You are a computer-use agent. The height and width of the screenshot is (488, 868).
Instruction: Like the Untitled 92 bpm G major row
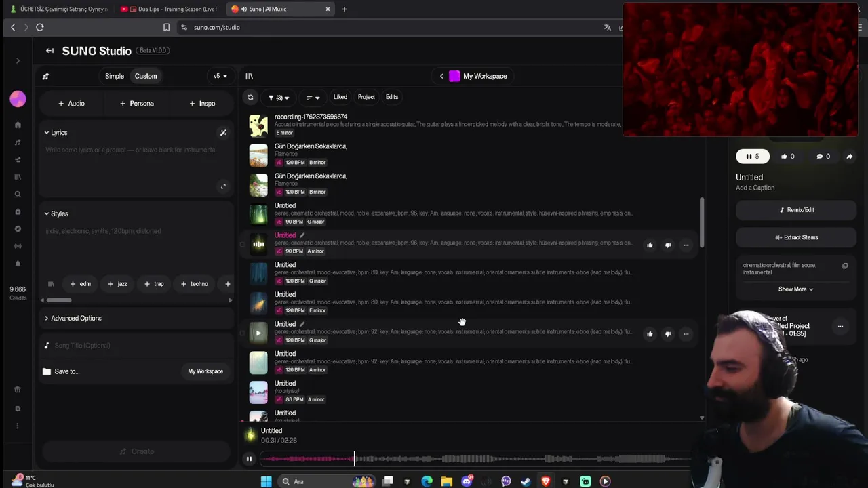650,333
